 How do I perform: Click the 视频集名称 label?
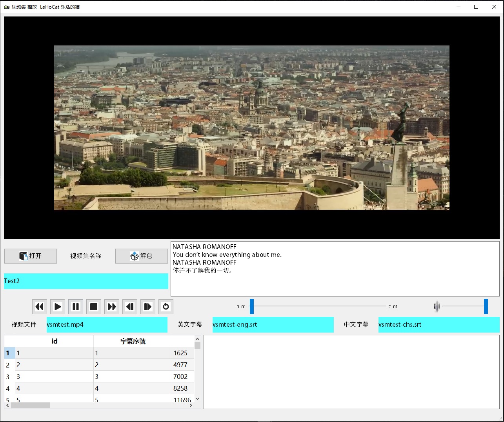point(86,256)
